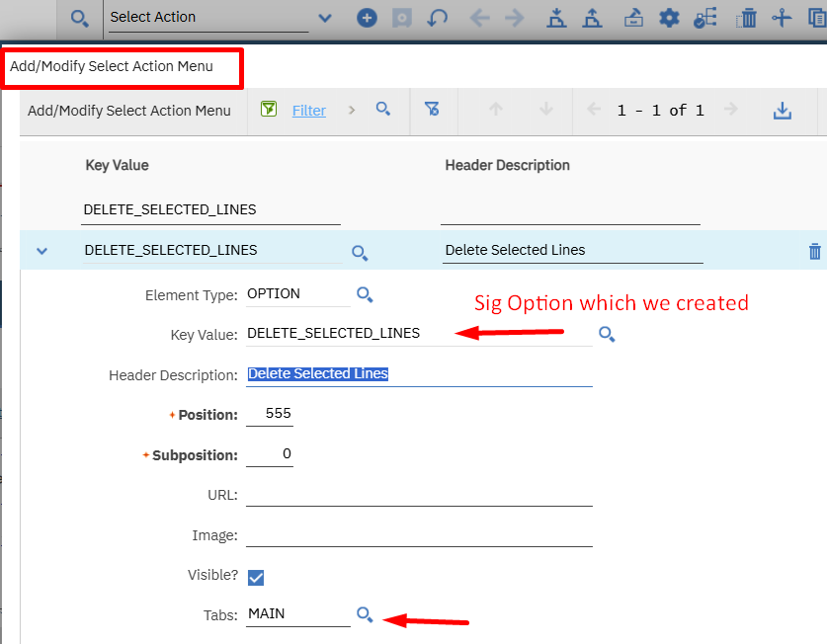
Task: Open the Key Value lookup magnifier
Action: (607, 334)
